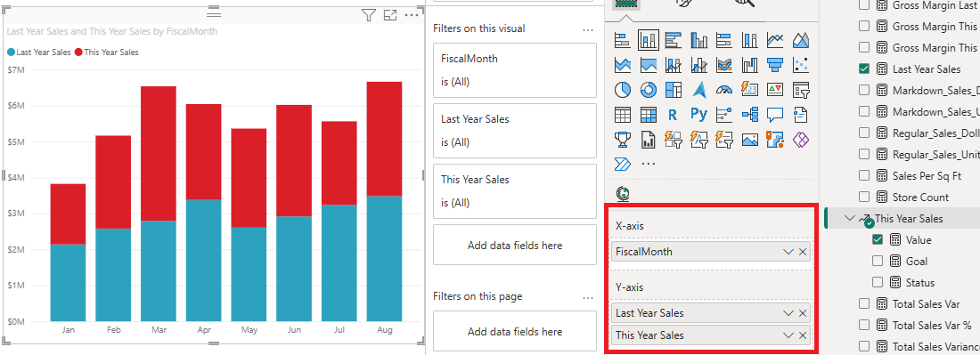Image resolution: width=980 pixels, height=355 pixels.
Task: Select the donut chart visual icon
Action: tap(648, 90)
